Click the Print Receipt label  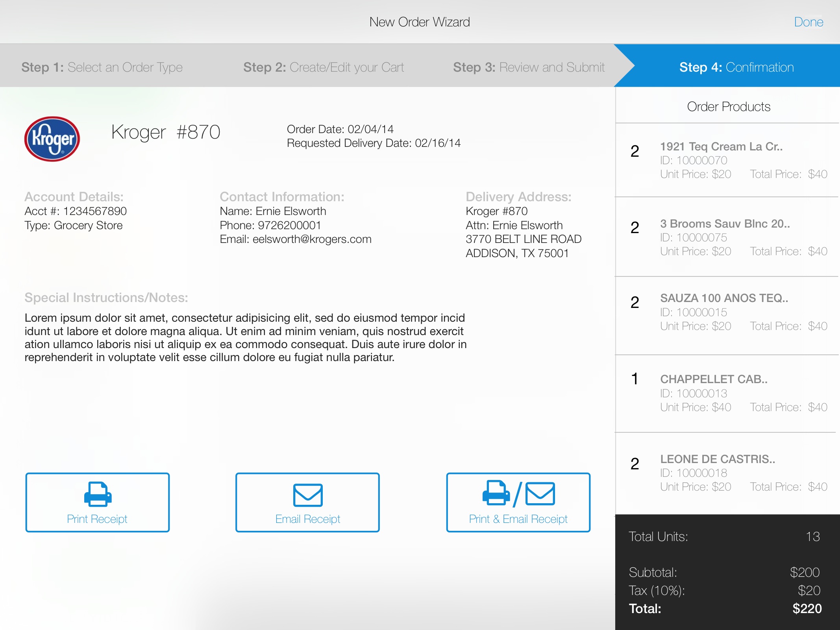pos(97,519)
